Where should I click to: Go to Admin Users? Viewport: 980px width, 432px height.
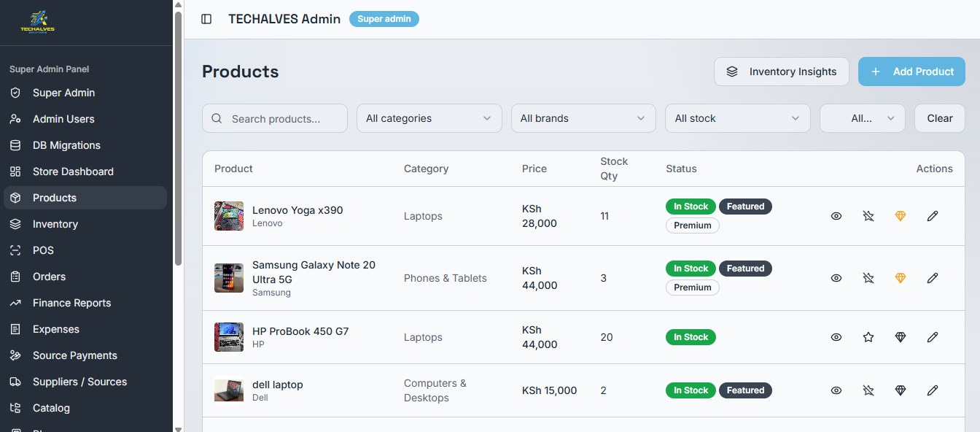[85, 119]
